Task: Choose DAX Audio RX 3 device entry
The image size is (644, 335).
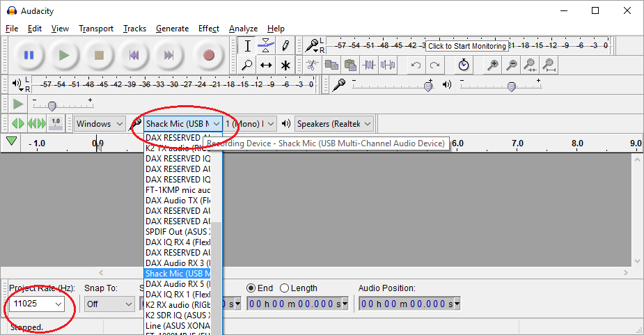Action: [x=178, y=263]
